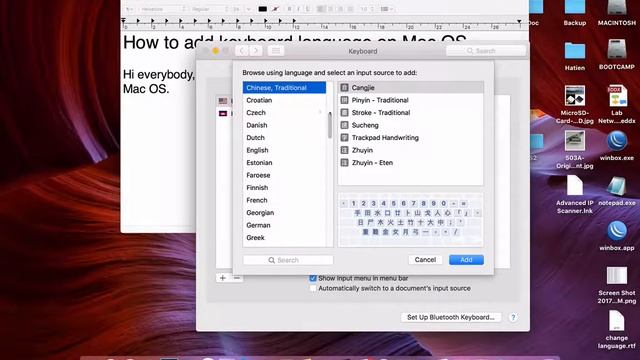Select Danish in language list
Image resolution: width=640 pixels, height=360 pixels.
(284, 125)
